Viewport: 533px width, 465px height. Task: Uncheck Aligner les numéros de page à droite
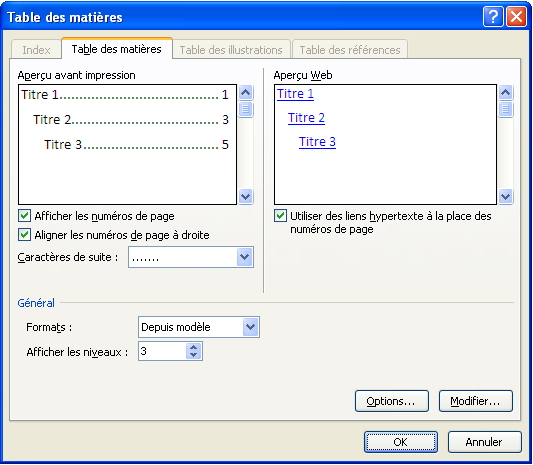click(24, 235)
